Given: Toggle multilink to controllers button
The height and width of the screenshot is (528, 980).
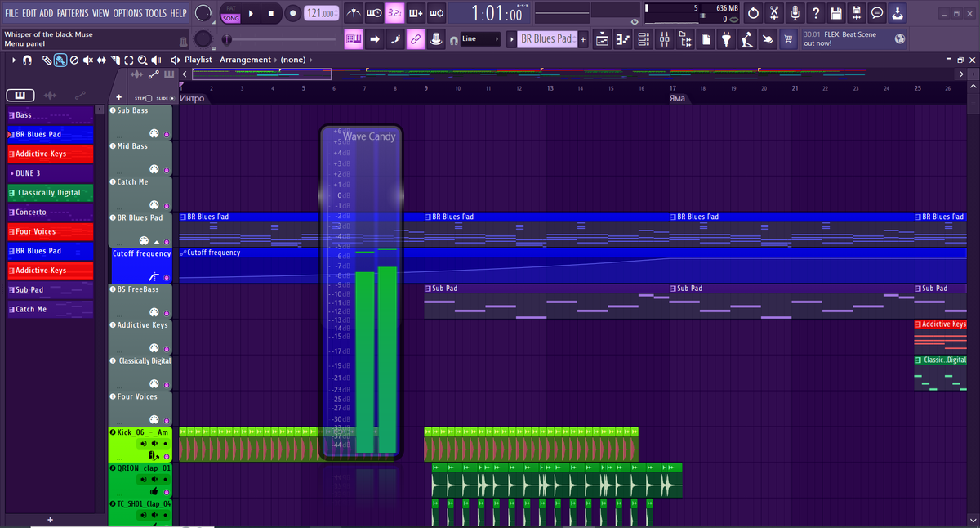Looking at the screenshot, I should [436, 38].
